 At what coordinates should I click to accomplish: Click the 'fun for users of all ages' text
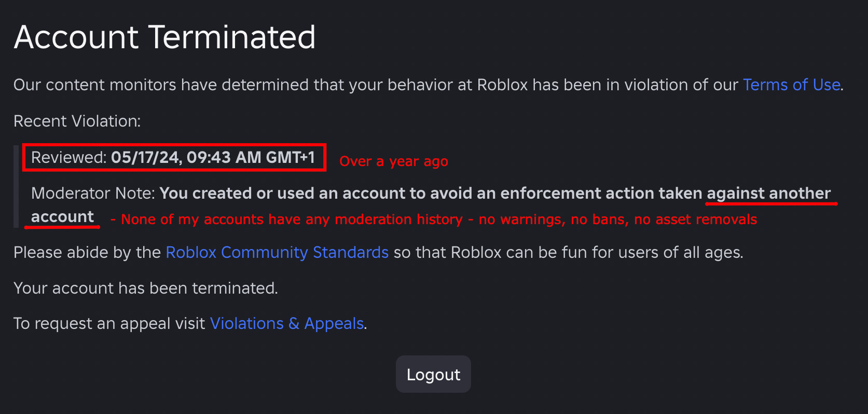(643, 252)
